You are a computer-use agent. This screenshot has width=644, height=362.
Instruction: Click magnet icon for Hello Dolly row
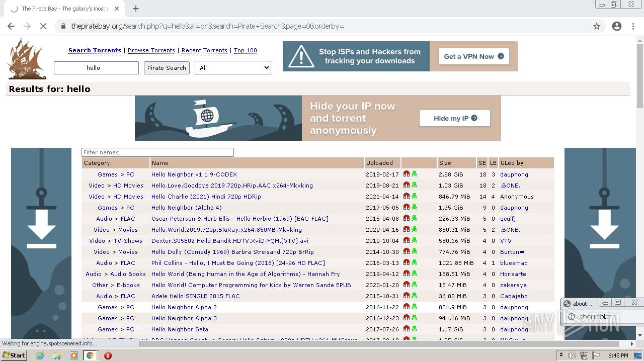click(407, 251)
